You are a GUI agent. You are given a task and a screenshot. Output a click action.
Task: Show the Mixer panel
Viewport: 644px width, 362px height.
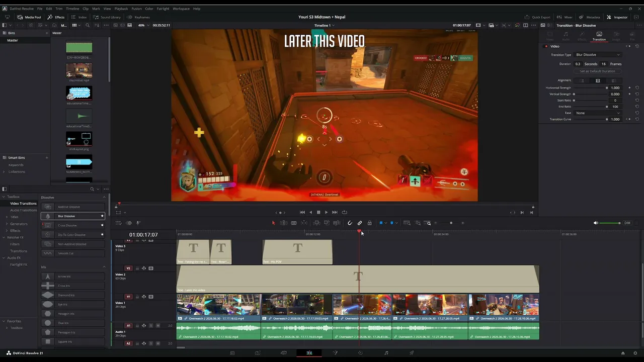click(565, 17)
